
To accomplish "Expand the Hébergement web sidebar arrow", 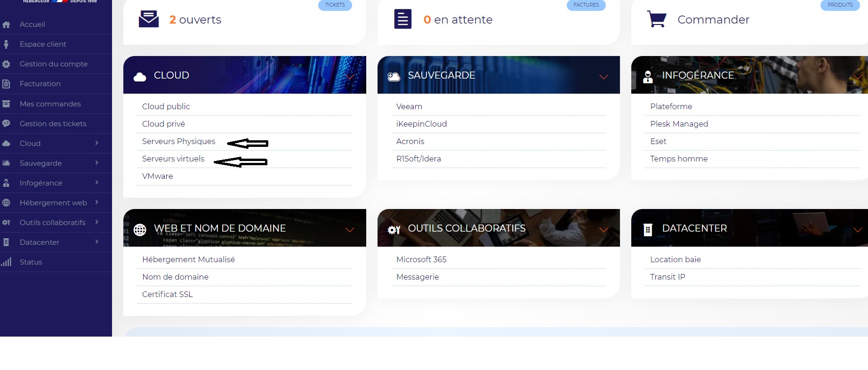I will point(96,202).
